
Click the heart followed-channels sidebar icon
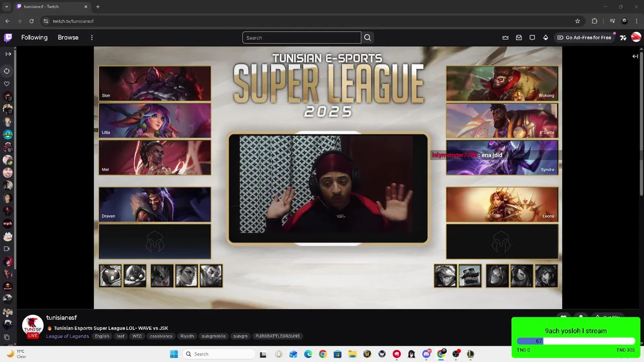click(x=7, y=84)
